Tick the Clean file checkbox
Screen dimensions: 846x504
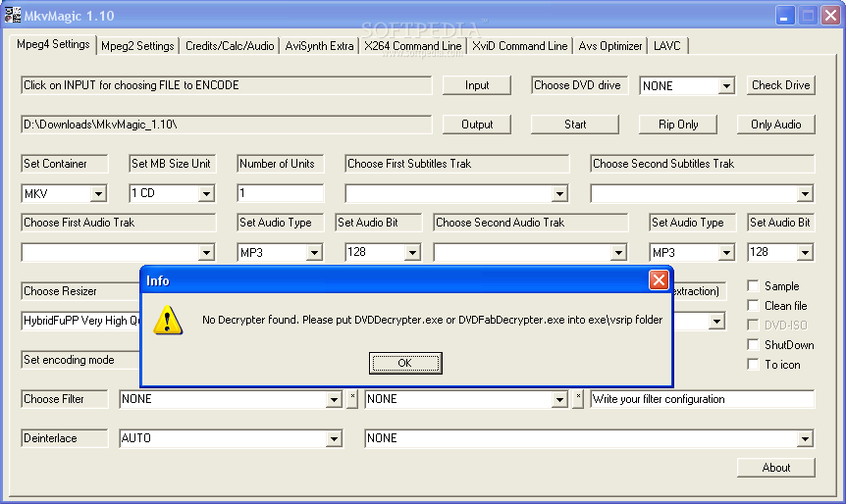click(x=753, y=306)
